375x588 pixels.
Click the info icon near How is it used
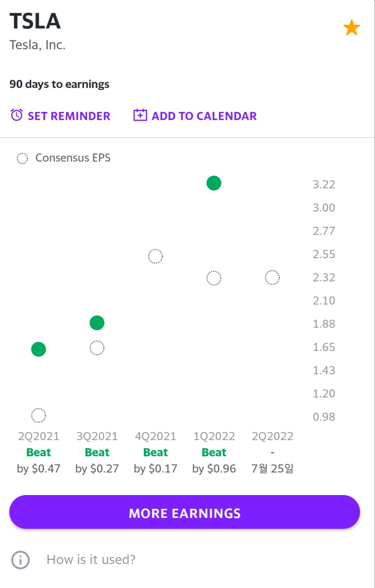[x=20, y=560]
